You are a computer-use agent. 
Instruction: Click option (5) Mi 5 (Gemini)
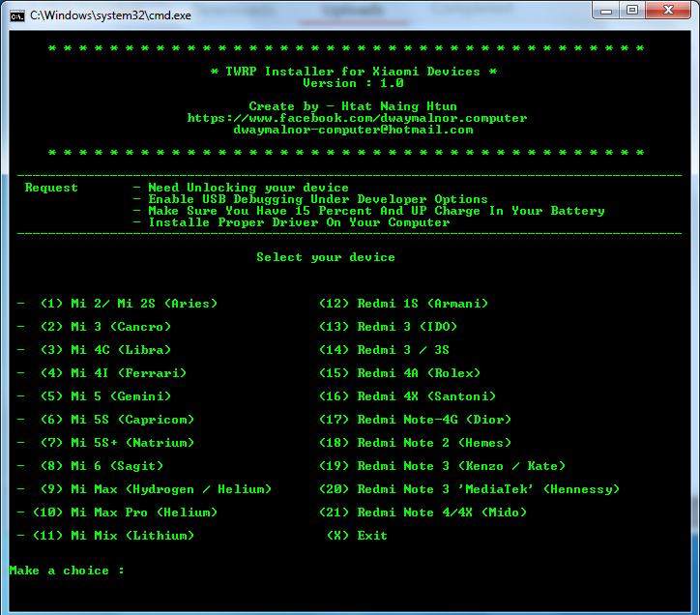click(105, 396)
